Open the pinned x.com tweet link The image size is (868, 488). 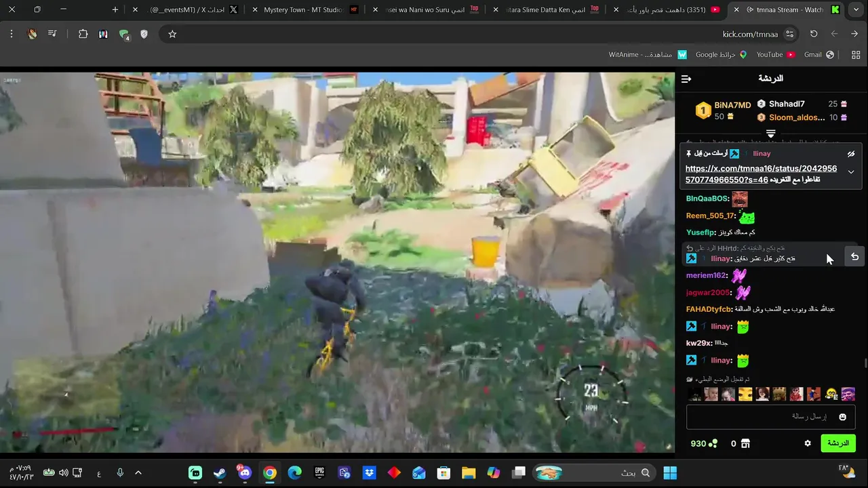(761, 174)
